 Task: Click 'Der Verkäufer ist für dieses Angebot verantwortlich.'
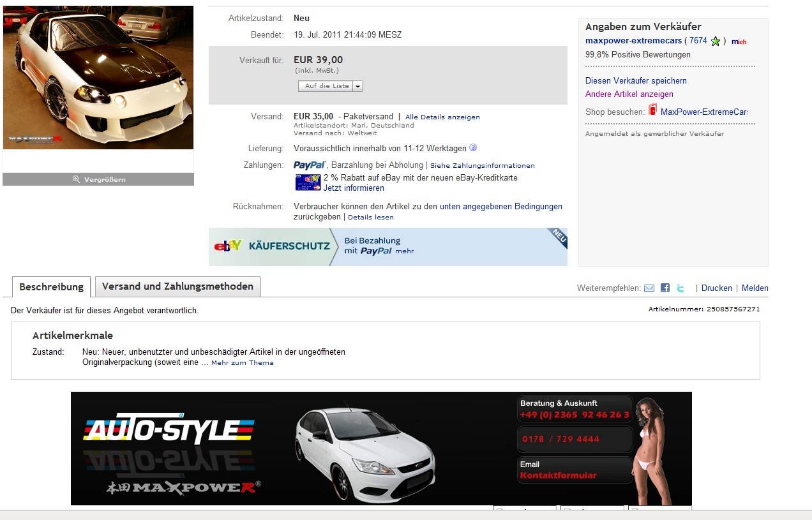105,311
